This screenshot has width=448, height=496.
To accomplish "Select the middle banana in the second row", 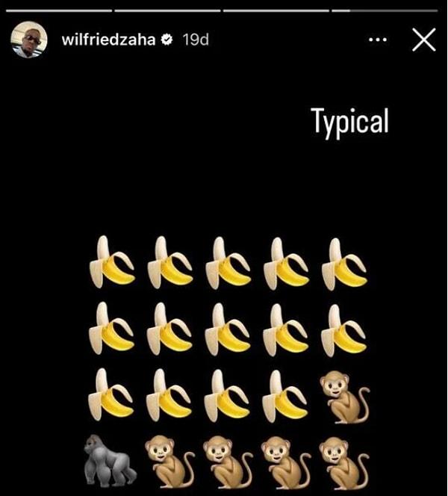I will click(x=228, y=329).
